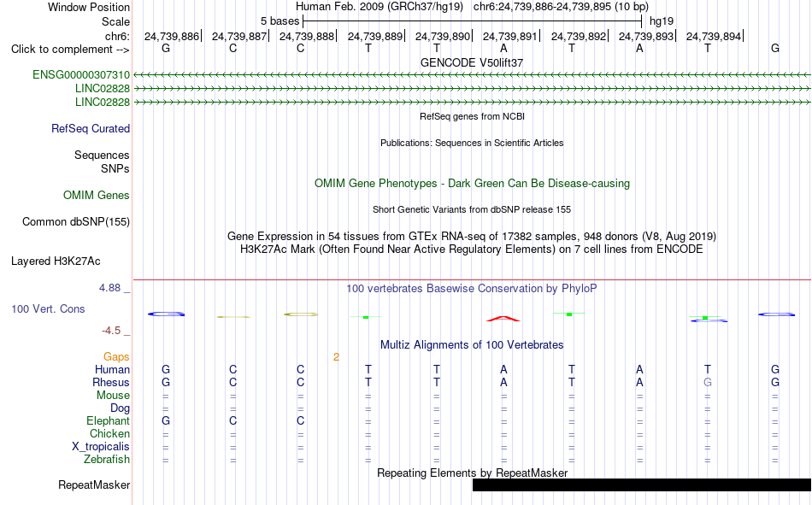The image size is (812, 505).
Task: Click the Human species row label
Action: tap(112, 369)
